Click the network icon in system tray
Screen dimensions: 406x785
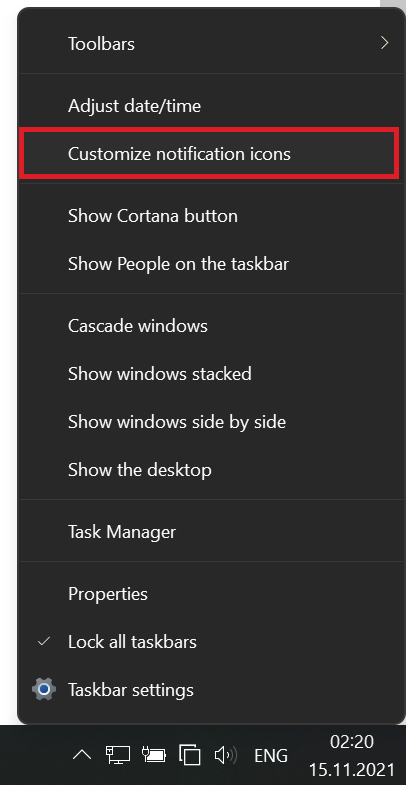118,754
